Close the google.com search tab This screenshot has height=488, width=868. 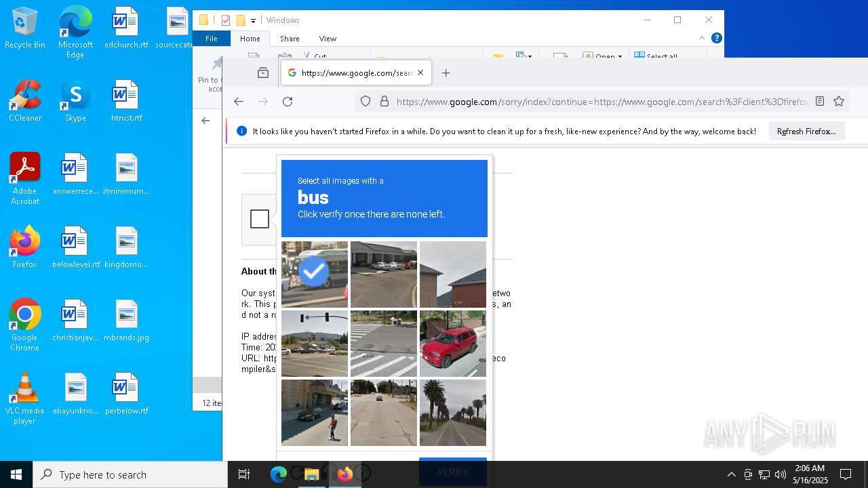tap(420, 73)
